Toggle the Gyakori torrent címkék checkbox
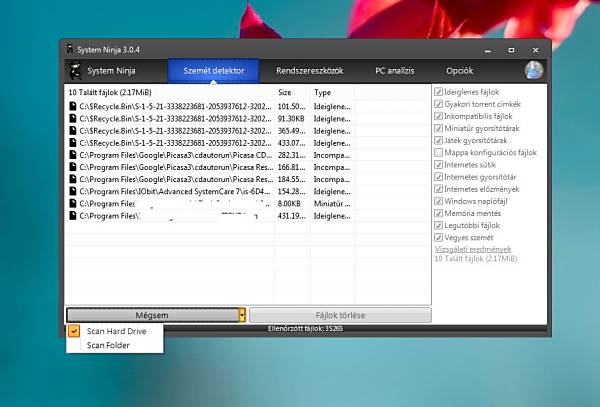This screenshot has width=600, height=407. pos(439,104)
